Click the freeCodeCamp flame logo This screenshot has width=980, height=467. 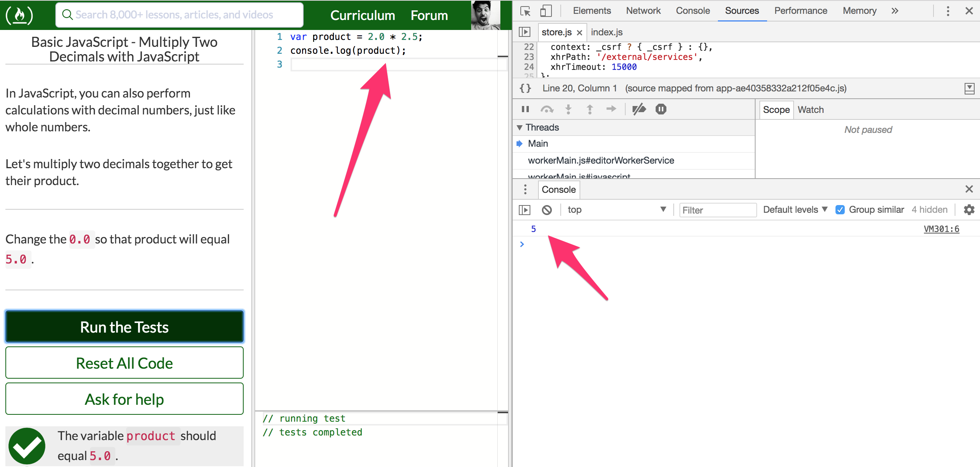(20, 15)
